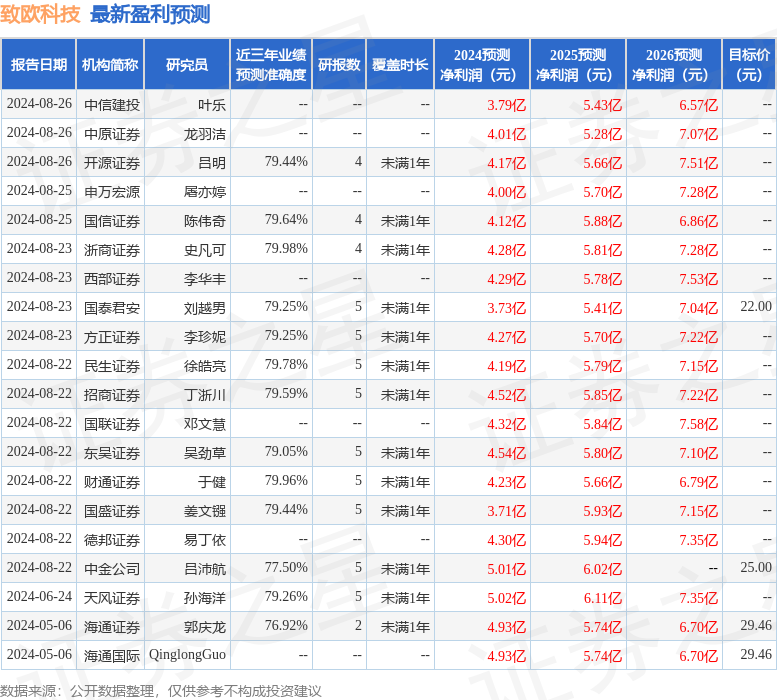Click researcher name 吴劲草
Screen dimensions: 777x700
click(205, 453)
